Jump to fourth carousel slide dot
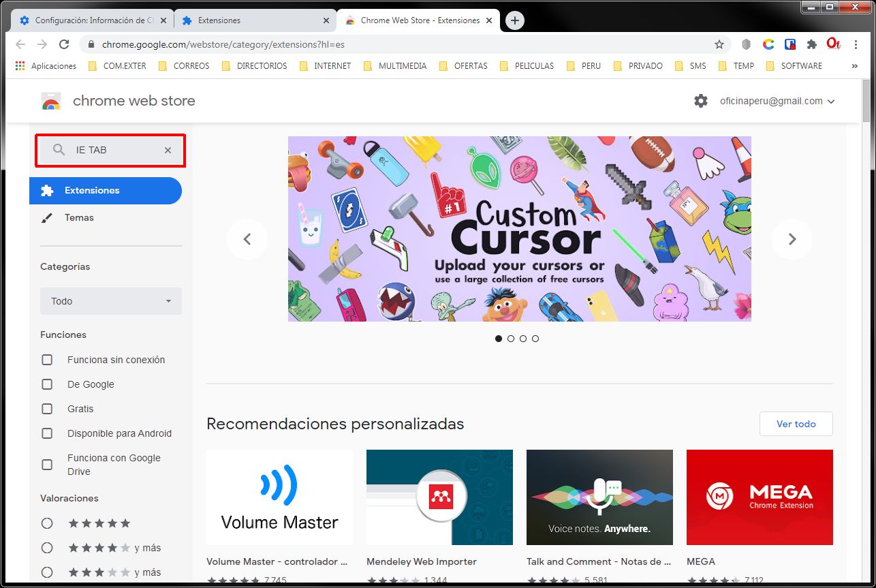The image size is (876, 588). pos(535,339)
